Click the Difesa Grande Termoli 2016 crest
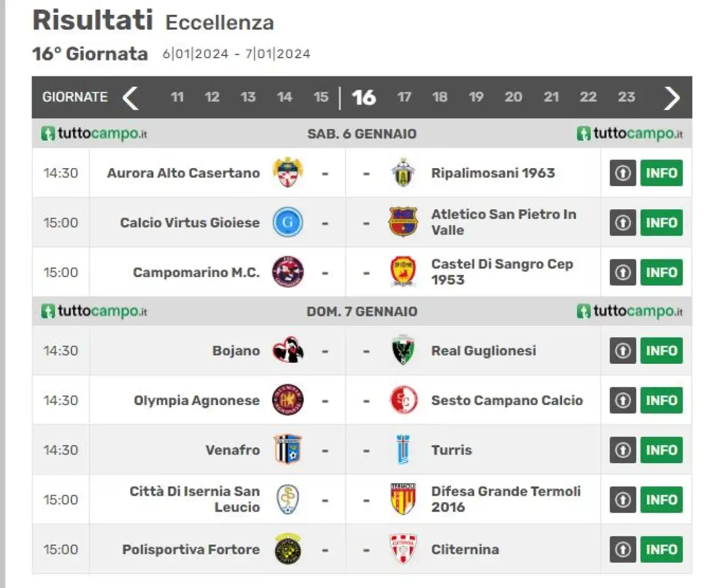This screenshot has height=588, width=704. pos(403,500)
